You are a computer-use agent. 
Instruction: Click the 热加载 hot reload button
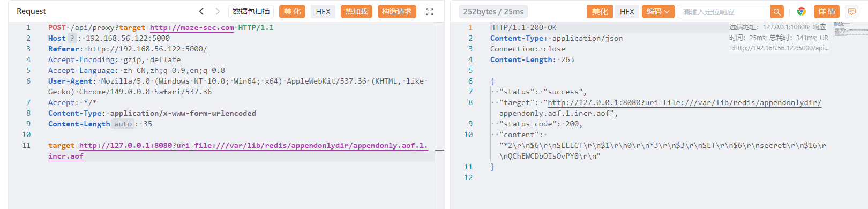(x=356, y=11)
